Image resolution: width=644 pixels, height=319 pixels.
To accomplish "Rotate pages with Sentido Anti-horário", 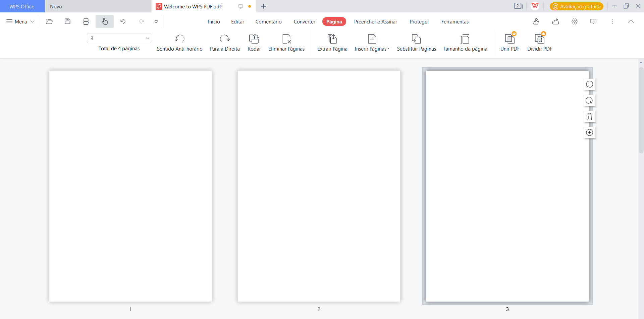I will pyautogui.click(x=179, y=43).
